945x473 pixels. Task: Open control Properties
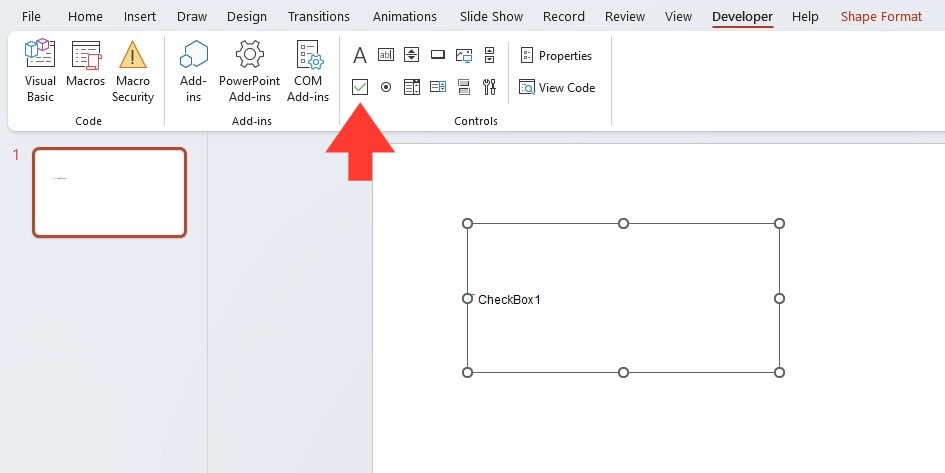(556, 55)
